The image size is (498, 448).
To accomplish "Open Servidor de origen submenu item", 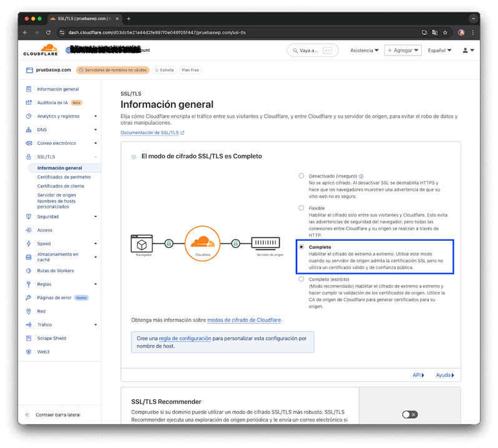I will 57,195.
